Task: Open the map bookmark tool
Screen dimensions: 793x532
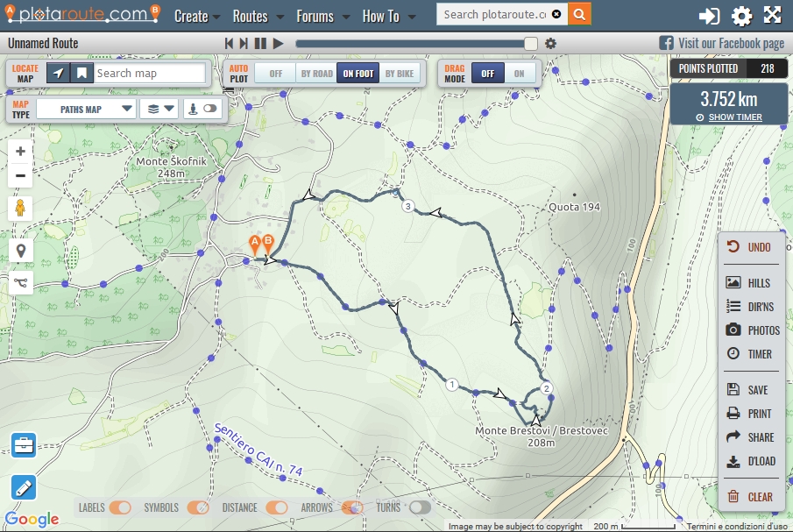Action: tap(83, 73)
